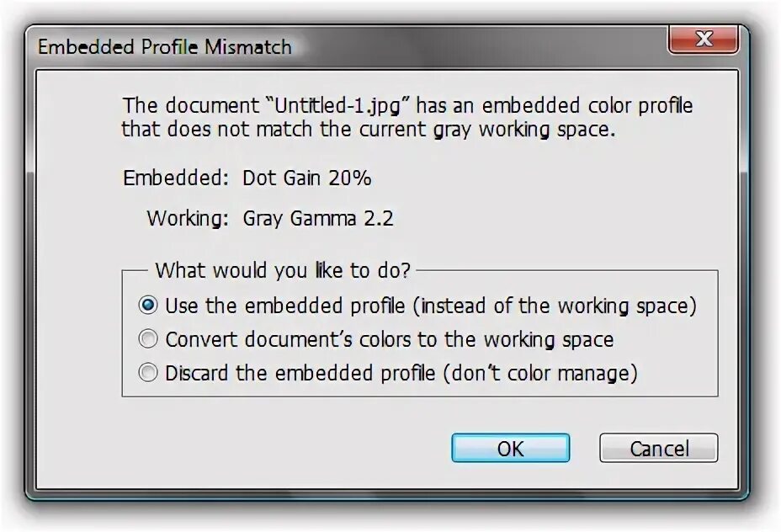781x532 pixels.
Task: Click the 'Dot Gain 20%' profile value
Action: (306, 178)
